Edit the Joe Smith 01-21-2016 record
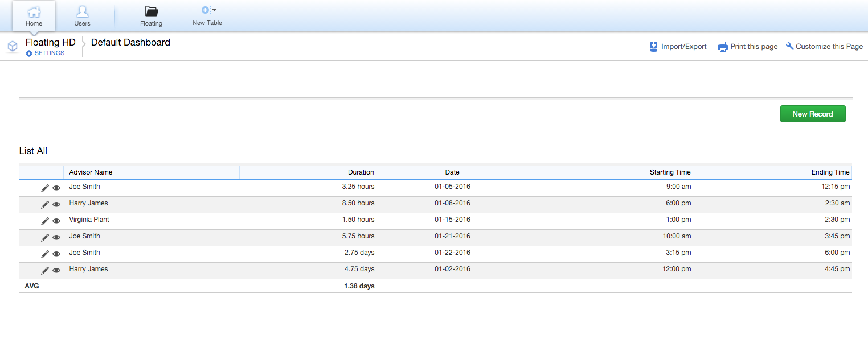This screenshot has height=347, width=868. (45, 238)
